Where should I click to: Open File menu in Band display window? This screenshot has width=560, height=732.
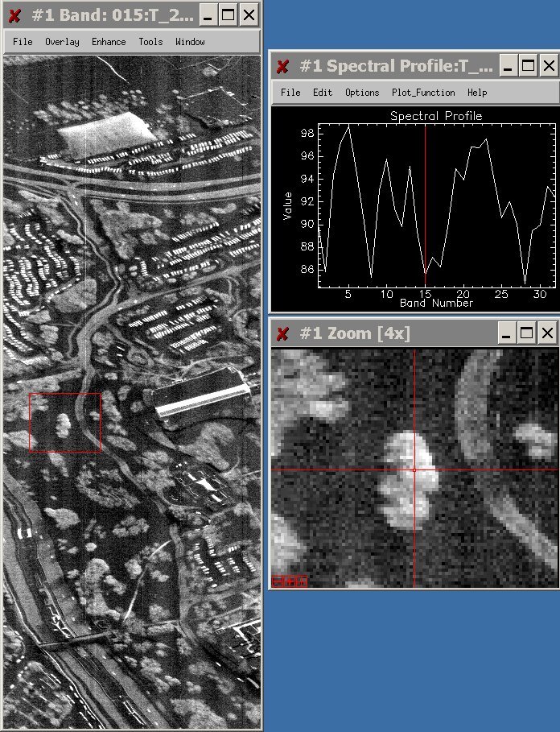pyautogui.click(x=23, y=42)
